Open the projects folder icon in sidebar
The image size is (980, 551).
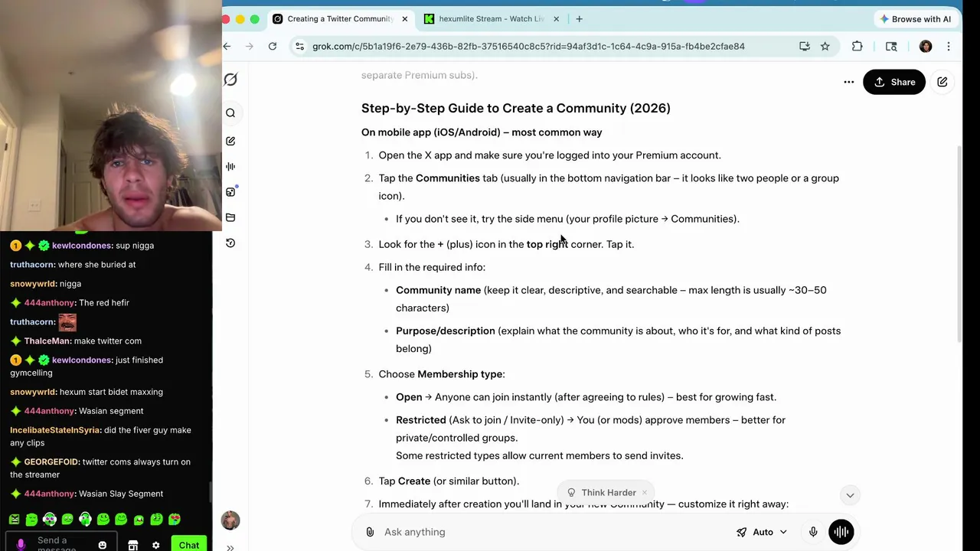pyautogui.click(x=230, y=217)
